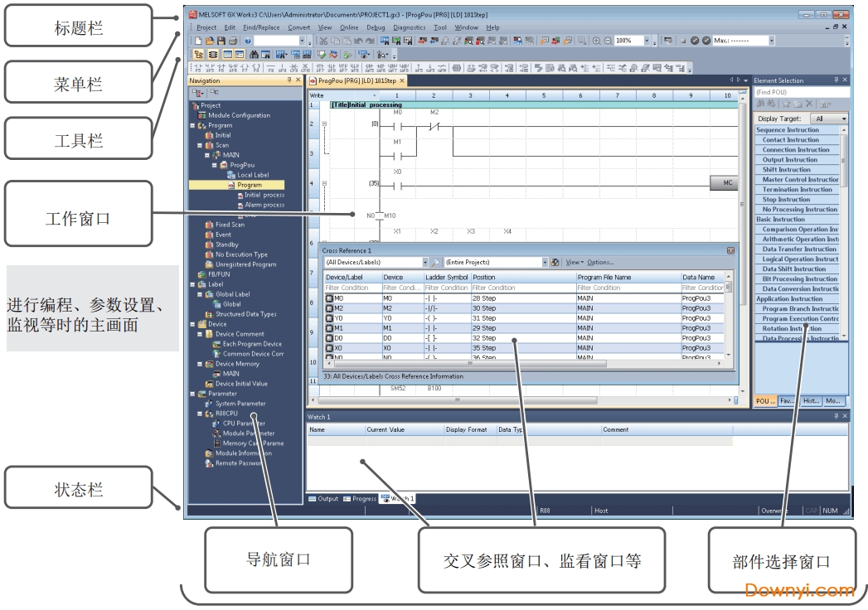The height and width of the screenshot is (610, 868).
Task: Click the Save project icon on the toolbar
Action: [x=222, y=41]
